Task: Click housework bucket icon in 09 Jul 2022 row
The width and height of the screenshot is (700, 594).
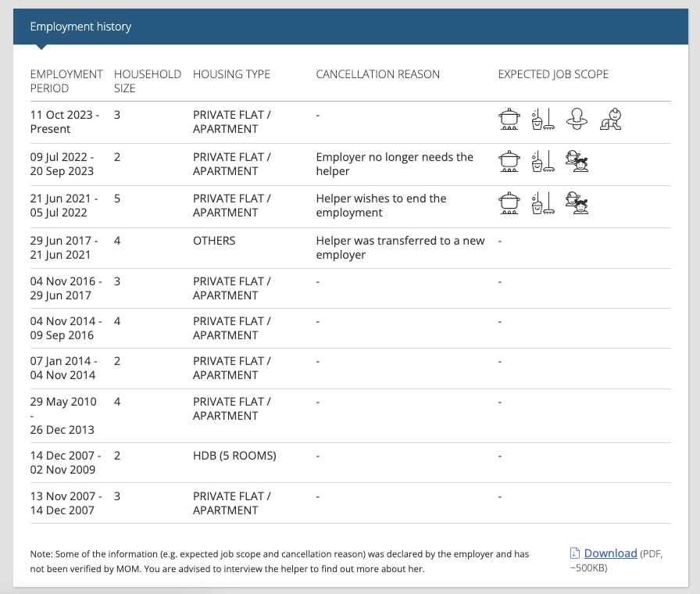Action: [543, 161]
